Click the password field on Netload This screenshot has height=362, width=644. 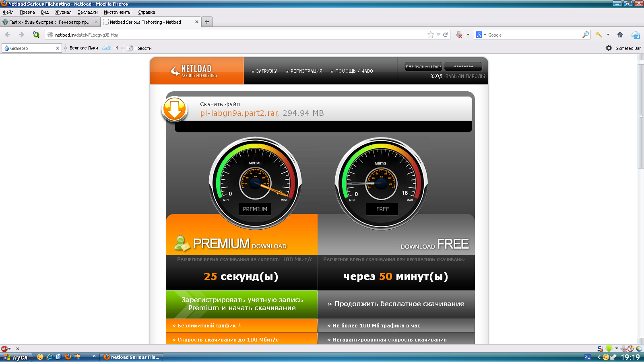pyautogui.click(x=464, y=66)
